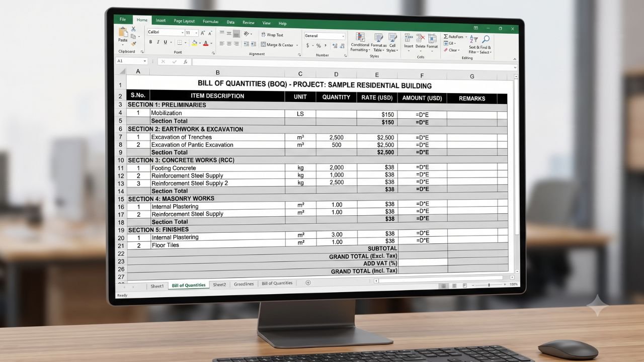Screen dimensions: 644x362
Task: Open the Cell Styles dropdown
Action: point(392,42)
